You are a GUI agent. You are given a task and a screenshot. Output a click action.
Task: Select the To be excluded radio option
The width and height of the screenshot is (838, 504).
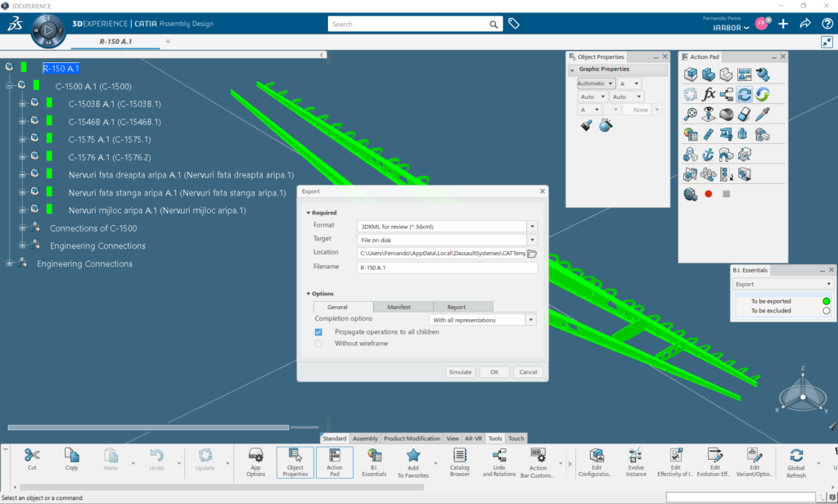pyautogui.click(x=827, y=311)
